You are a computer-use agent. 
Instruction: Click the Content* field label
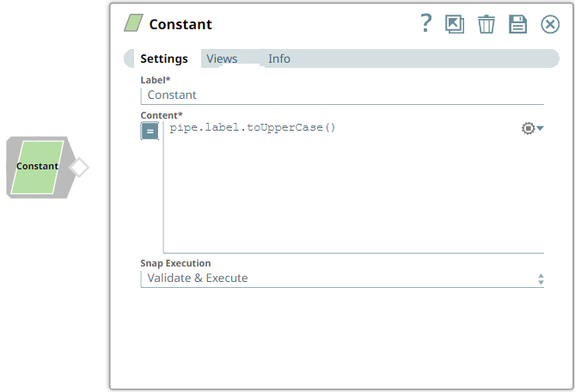[x=162, y=115]
